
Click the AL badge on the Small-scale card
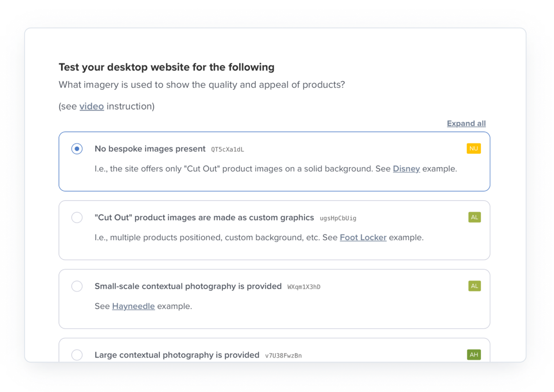(x=474, y=286)
